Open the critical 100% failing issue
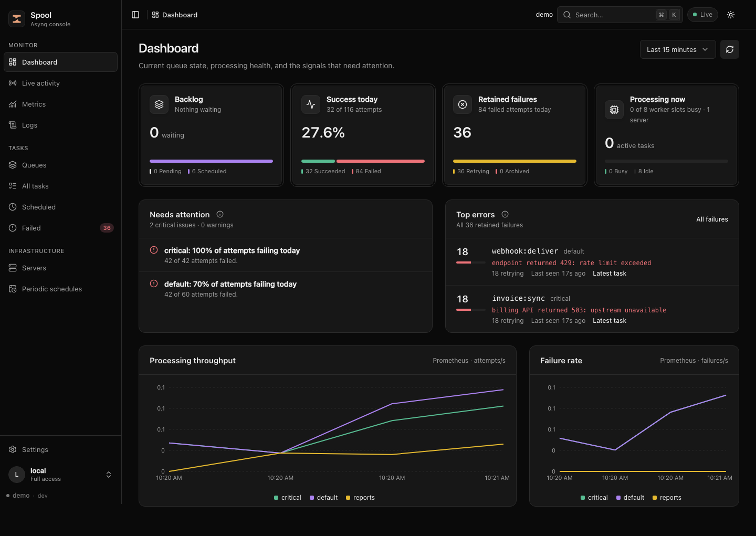 (286, 255)
